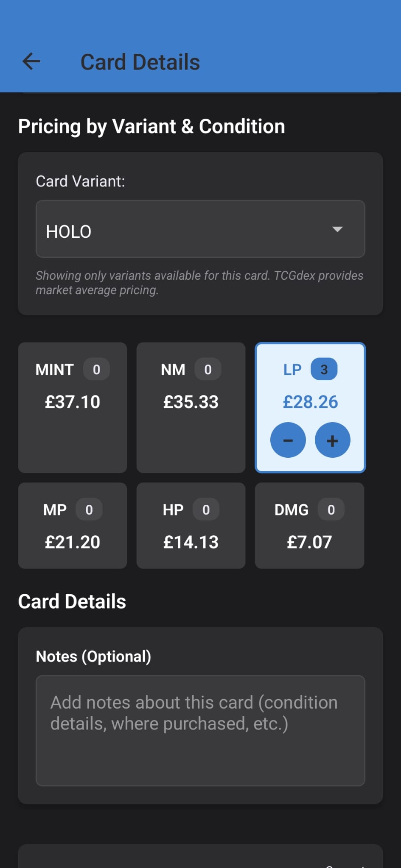
Task: Tap the DMG quantity badge
Action: pyautogui.click(x=331, y=509)
